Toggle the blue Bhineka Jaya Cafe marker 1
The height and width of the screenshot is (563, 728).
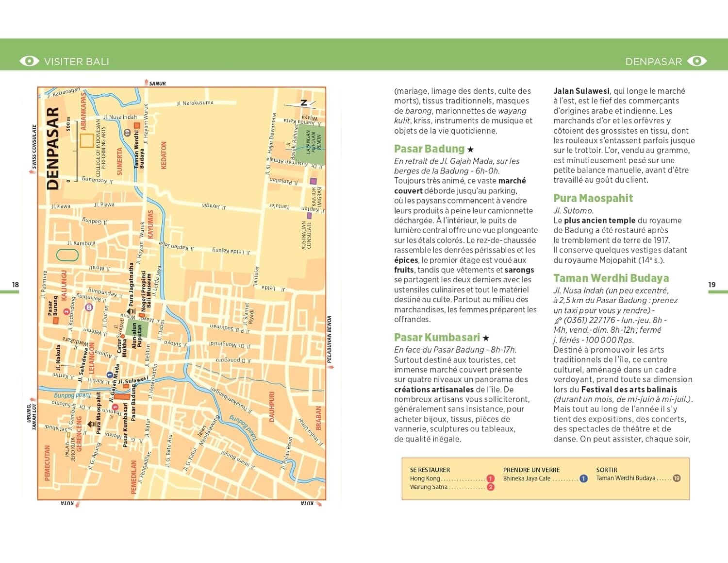click(x=583, y=478)
